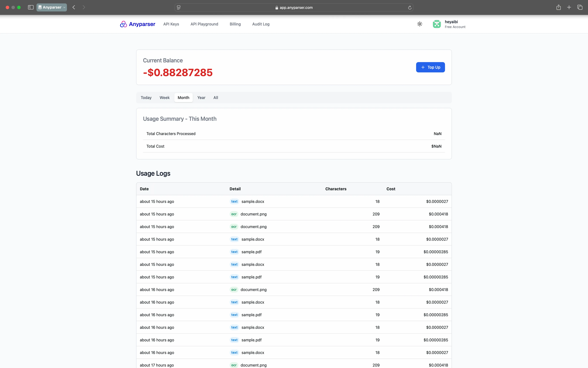Reload the current page

click(x=410, y=8)
